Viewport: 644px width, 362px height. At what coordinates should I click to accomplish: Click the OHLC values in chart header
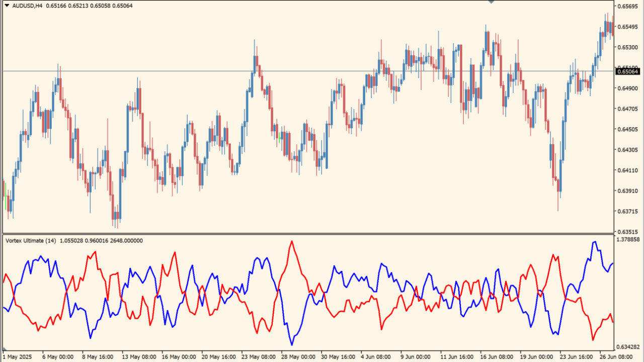(x=89, y=6)
